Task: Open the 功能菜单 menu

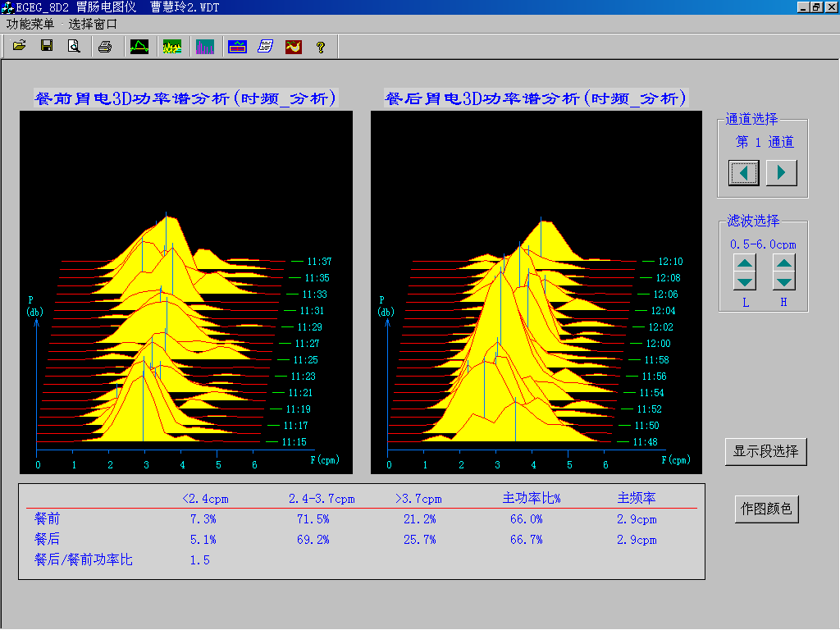Action: (30, 25)
